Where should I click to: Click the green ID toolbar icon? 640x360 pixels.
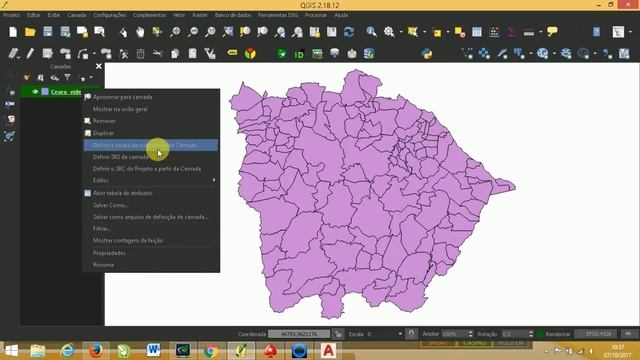pos(299,54)
